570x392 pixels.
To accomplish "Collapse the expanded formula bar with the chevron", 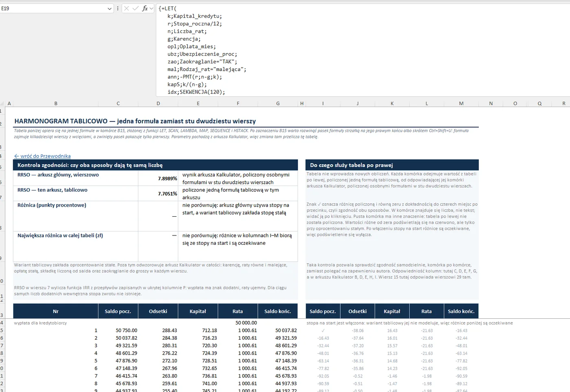I will [x=151, y=8].
